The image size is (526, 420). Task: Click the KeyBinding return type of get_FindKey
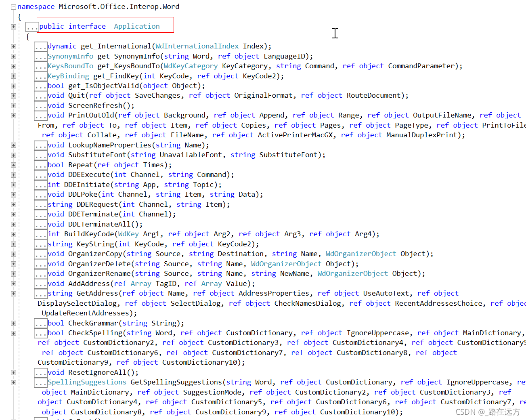[x=68, y=76]
